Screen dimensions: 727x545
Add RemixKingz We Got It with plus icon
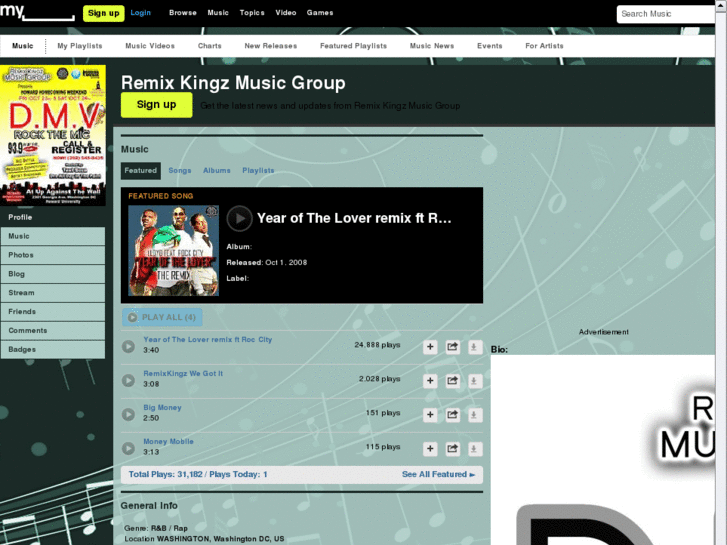tap(430, 381)
